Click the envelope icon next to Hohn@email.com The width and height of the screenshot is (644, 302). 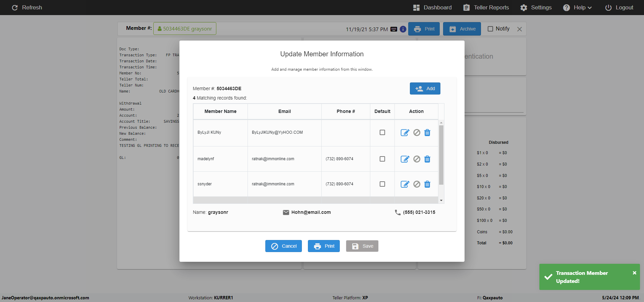point(286,213)
